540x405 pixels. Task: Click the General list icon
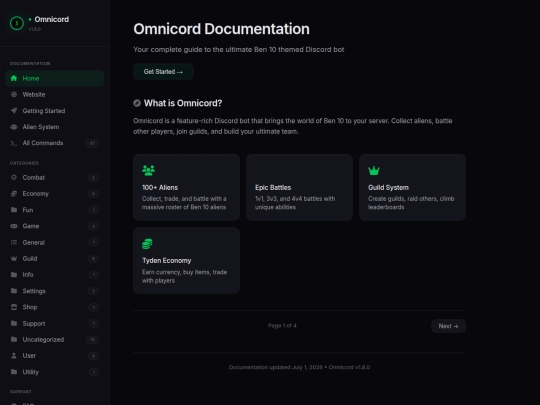pyautogui.click(x=14, y=242)
